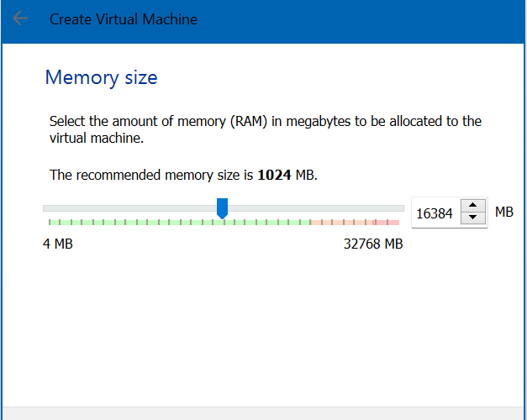
Task: Click the slider track right of the handle
Action: tap(319, 207)
